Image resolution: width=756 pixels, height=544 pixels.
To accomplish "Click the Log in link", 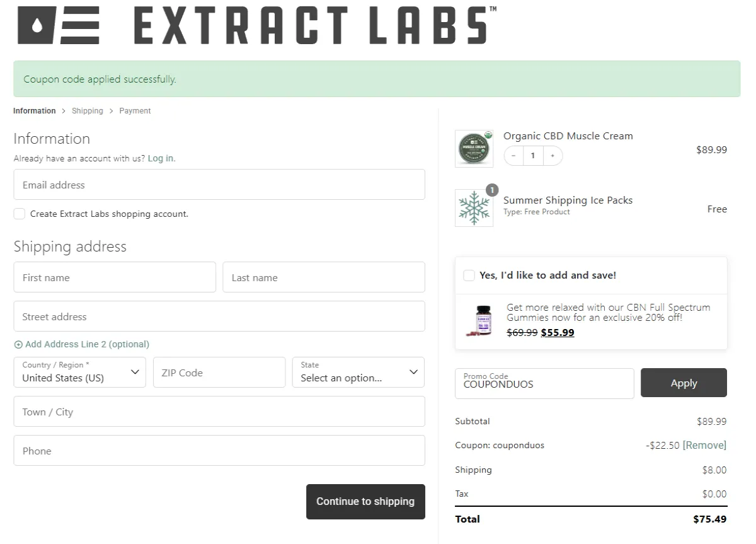I will click(x=161, y=159).
